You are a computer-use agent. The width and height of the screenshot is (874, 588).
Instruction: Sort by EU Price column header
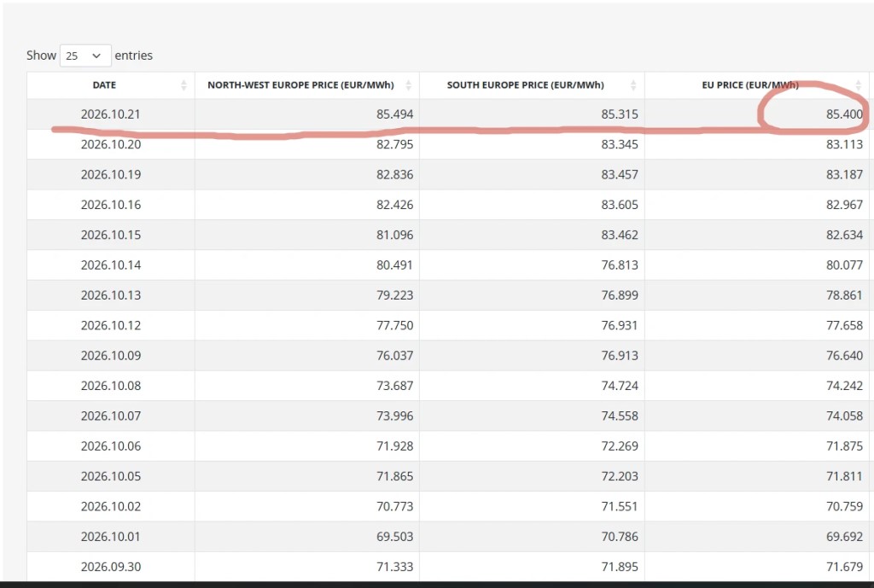point(756,85)
